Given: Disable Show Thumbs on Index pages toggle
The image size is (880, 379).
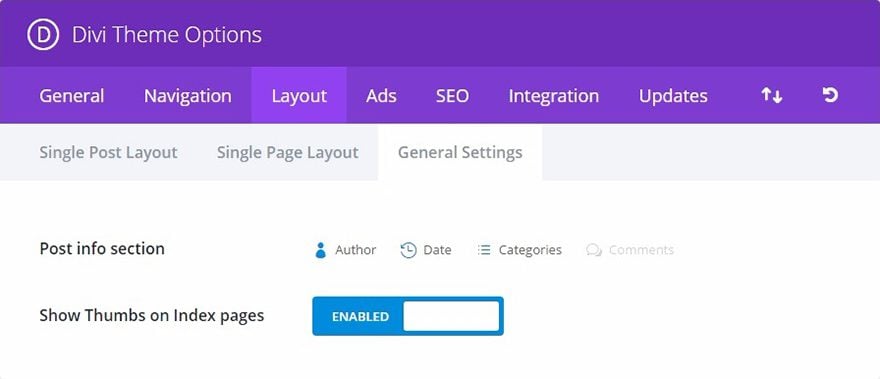Looking at the screenshot, I should click(408, 316).
